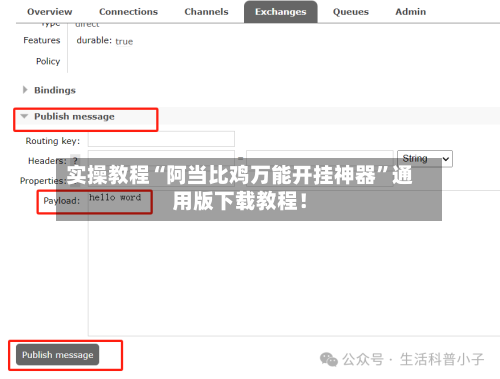Click the Publish message button
This screenshot has height=379, width=500.
[x=58, y=355]
